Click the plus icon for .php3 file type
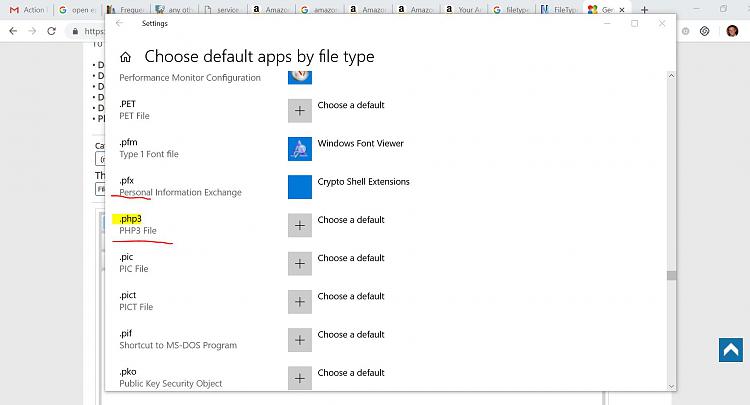This screenshot has width=750, height=405. point(300,226)
